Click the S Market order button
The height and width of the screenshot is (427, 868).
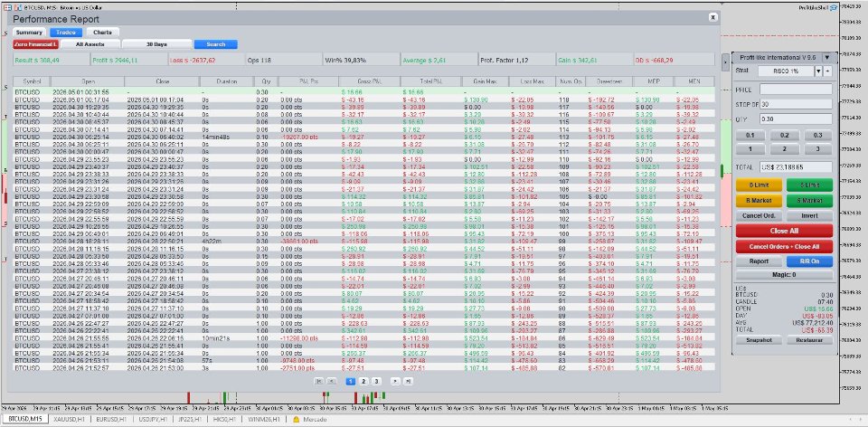[x=809, y=201]
